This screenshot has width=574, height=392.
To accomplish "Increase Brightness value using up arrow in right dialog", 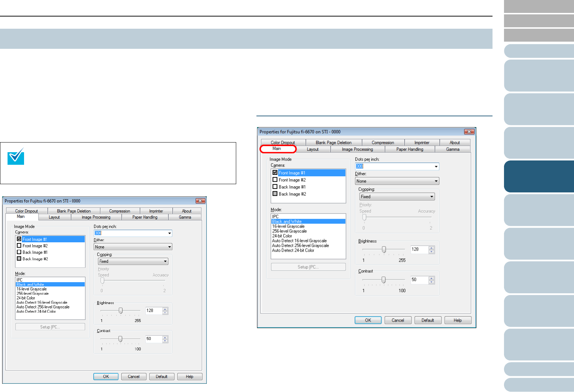I will (431, 248).
